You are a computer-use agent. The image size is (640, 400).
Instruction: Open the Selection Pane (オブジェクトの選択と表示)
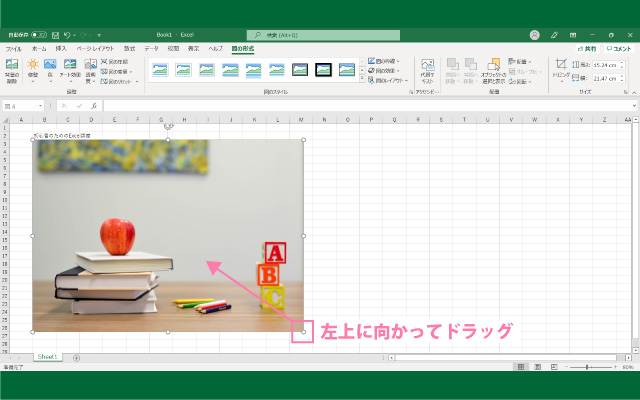pyautogui.click(x=493, y=71)
